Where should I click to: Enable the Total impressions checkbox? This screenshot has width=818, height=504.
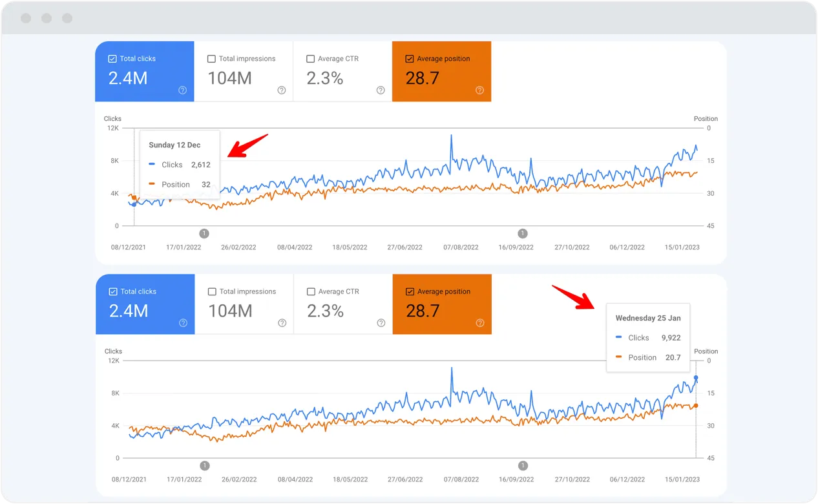[x=211, y=58]
